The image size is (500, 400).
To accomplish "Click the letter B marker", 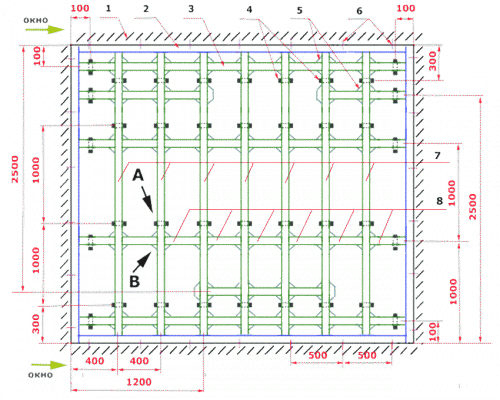I will pos(134,281).
